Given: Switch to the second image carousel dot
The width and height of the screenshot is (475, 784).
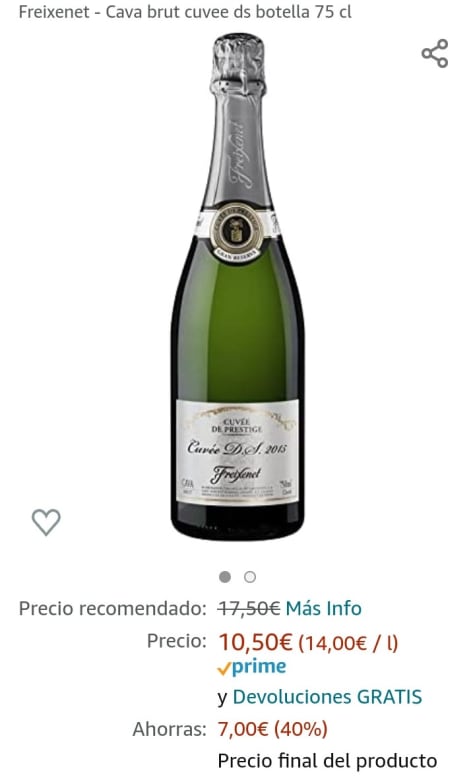Looking at the screenshot, I should [250, 577].
